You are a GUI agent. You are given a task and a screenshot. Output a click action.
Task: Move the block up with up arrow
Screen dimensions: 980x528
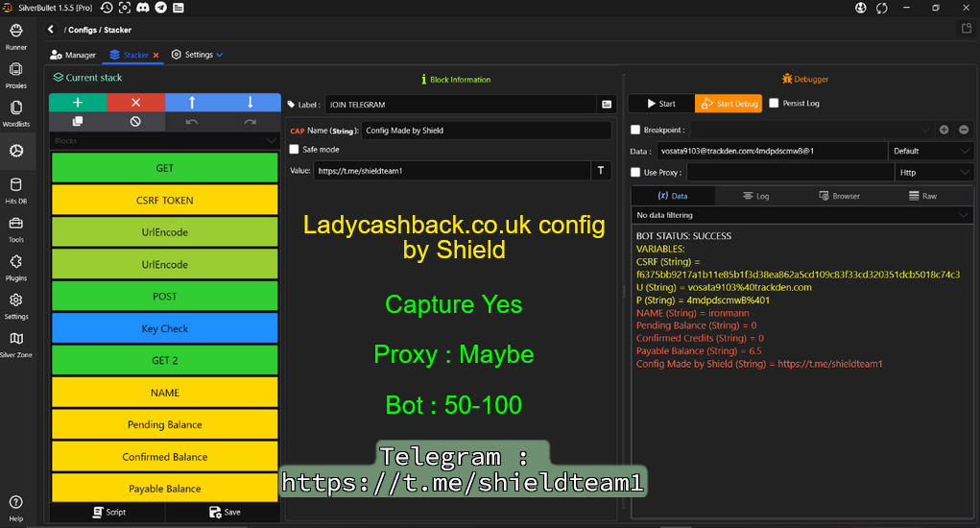pyautogui.click(x=192, y=103)
